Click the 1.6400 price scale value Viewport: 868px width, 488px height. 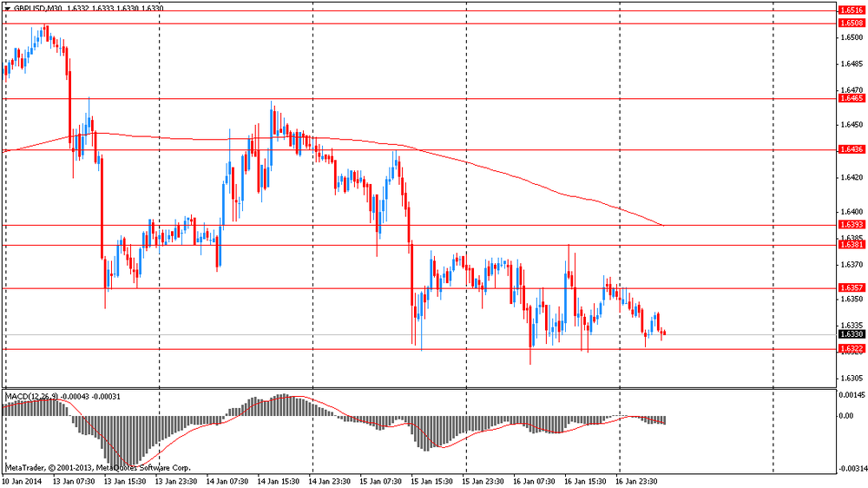pos(852,212)
